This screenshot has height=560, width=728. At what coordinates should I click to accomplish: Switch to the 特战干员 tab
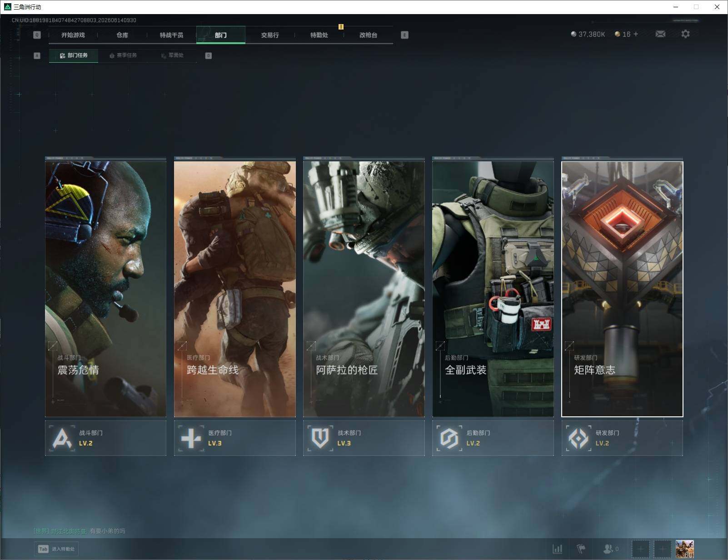(171, 35)
